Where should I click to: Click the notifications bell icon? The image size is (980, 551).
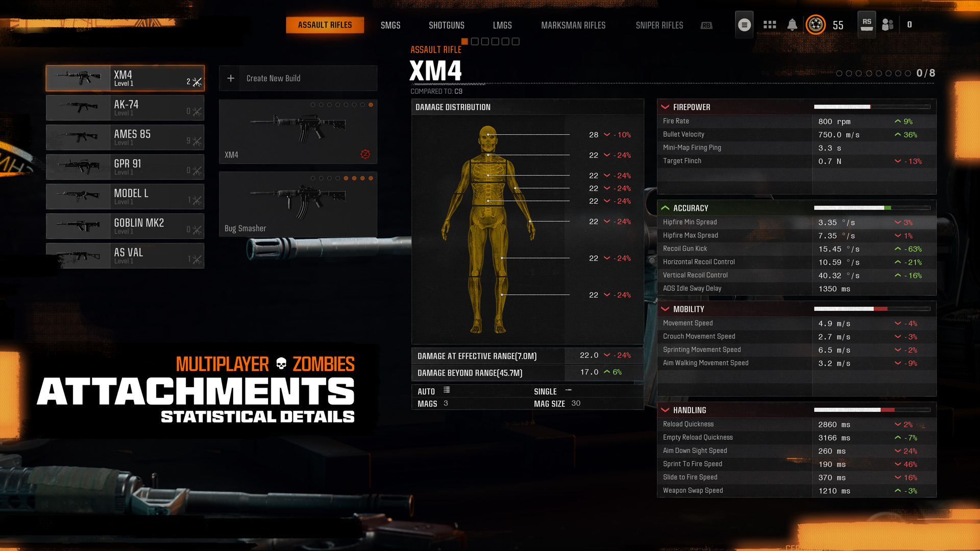(x=792, y=25)
